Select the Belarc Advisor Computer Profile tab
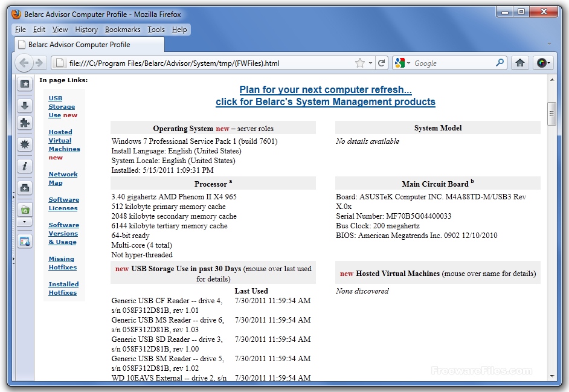 click(x=89, y=45)
